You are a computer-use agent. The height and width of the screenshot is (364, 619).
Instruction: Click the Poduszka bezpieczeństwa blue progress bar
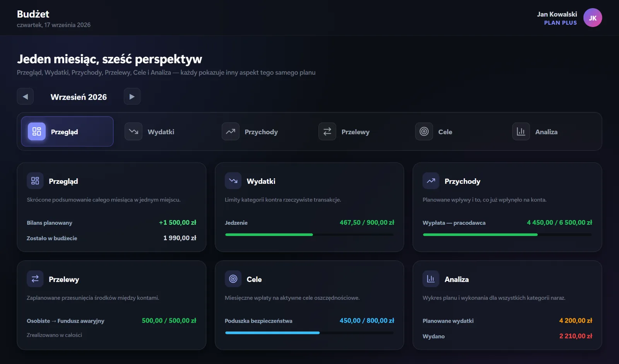click(309, 333)
